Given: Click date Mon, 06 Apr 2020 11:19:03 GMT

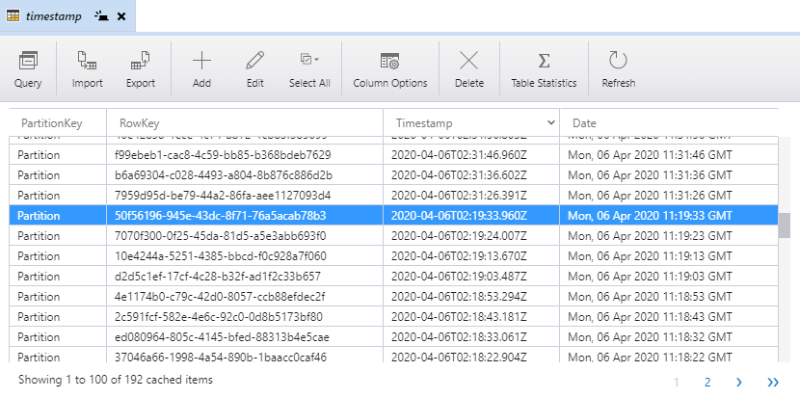Looking at the screenshot, I should point(650,276).
